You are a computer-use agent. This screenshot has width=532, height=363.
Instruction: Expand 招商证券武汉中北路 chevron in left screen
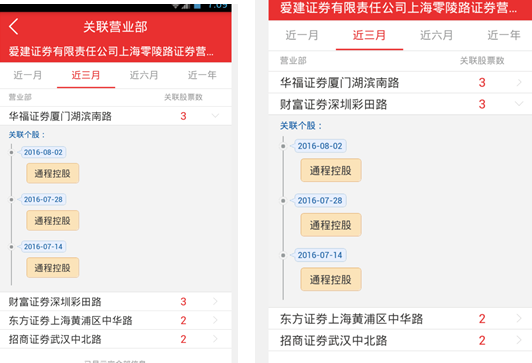pos(215,339)
